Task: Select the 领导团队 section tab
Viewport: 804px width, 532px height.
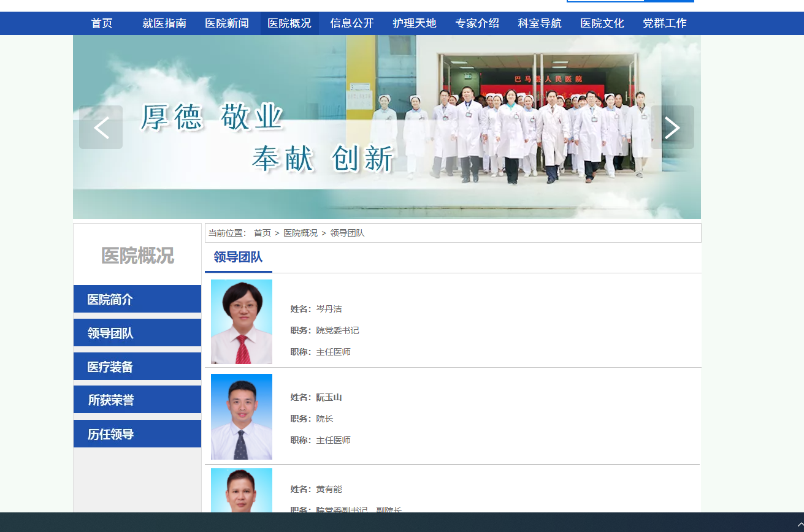Action: click(x=239, y=257)
